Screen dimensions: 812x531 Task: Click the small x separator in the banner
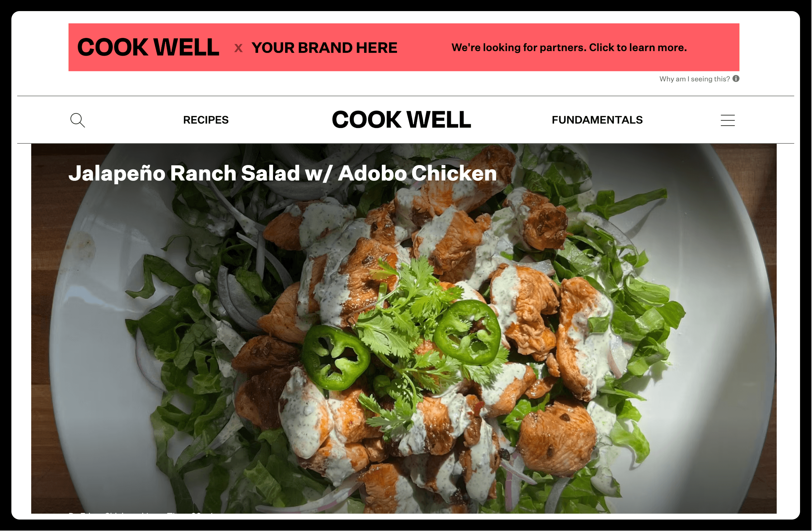[238, 48]
